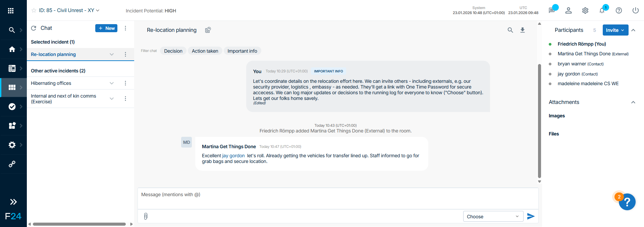Click into the message input field
644x227 pixels.
pyautogui.click(x=338, y=198)
